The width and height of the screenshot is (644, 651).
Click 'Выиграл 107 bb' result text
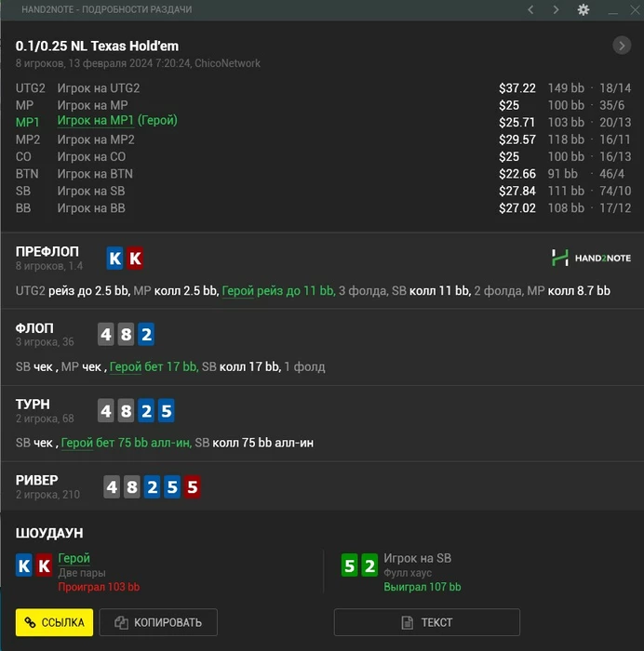point(423,587)
